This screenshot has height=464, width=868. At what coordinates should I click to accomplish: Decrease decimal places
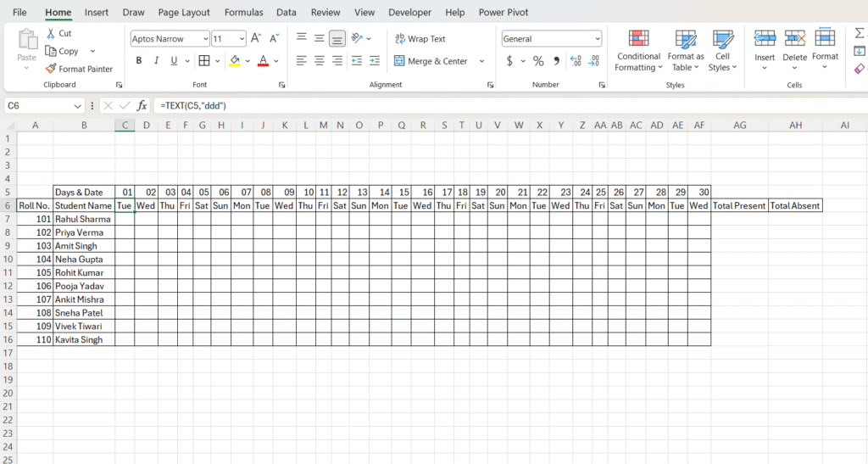pyautogui.click(x=594, y=61)
